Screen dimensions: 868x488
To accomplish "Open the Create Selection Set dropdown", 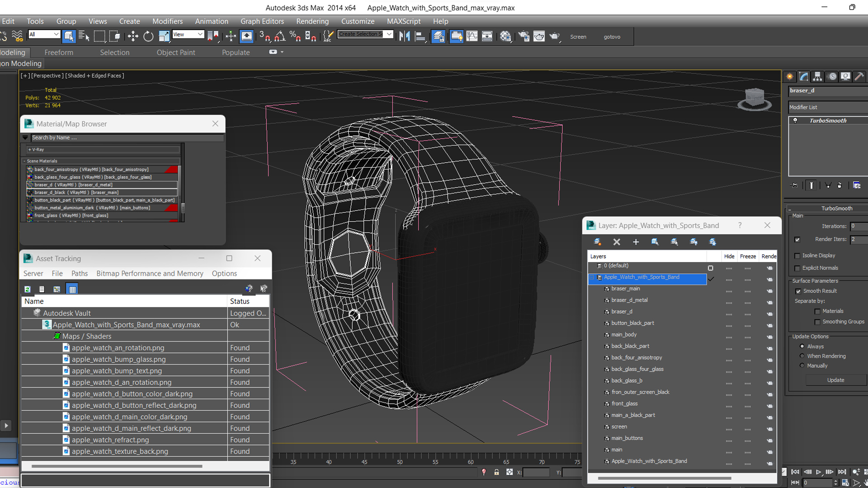I will [x=389, y=34].
